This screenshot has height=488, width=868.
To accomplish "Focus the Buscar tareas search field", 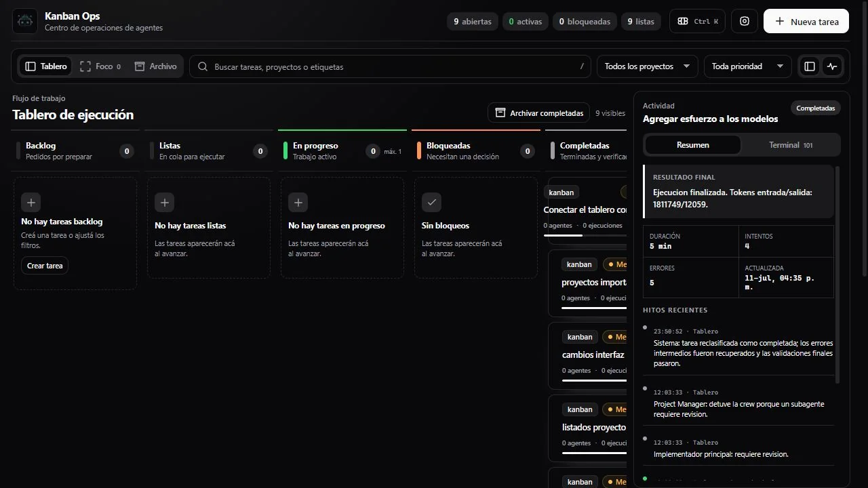I will point(390,66).
